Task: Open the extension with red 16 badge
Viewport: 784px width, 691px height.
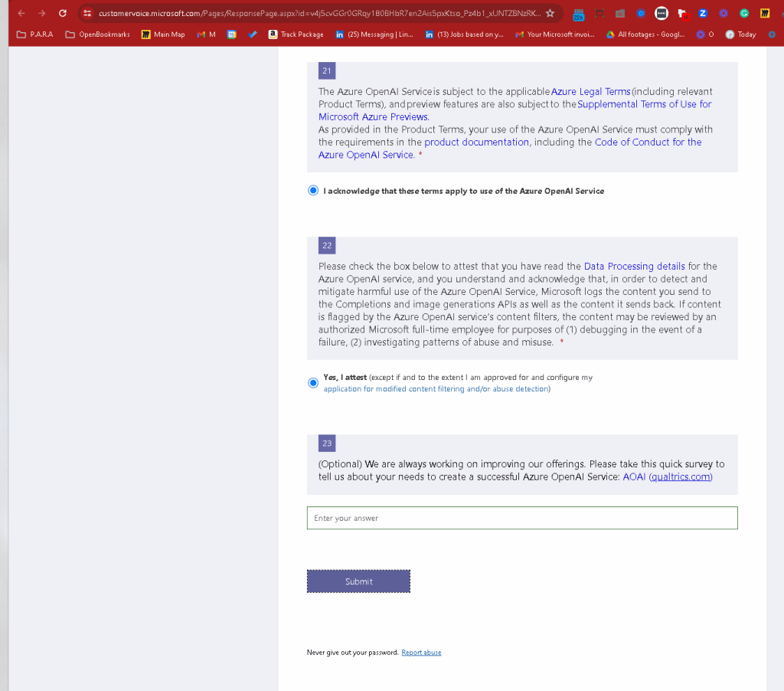Action: [x=683, y=14]
